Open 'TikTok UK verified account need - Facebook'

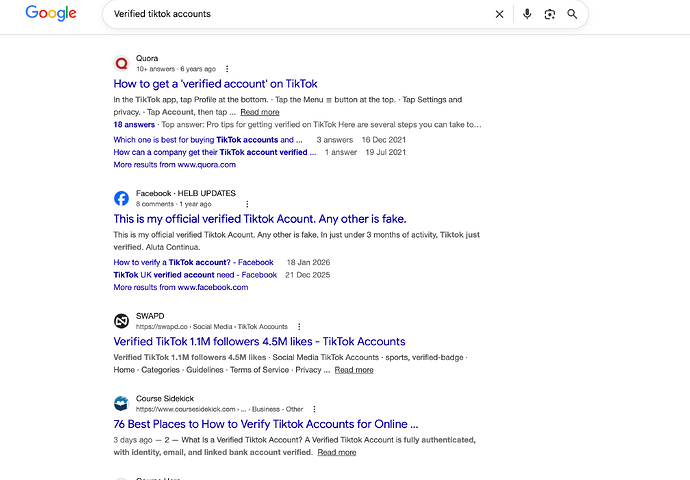pyautogui.click(x=195, y=275)
